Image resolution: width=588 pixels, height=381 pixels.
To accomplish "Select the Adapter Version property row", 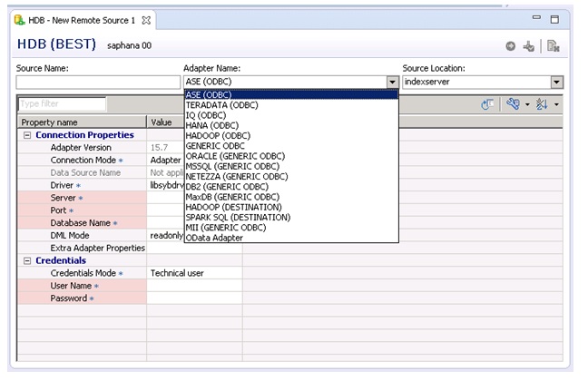I will (82, 148).
